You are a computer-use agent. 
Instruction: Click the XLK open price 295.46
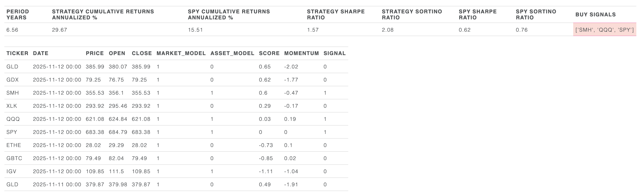(118, 106)
